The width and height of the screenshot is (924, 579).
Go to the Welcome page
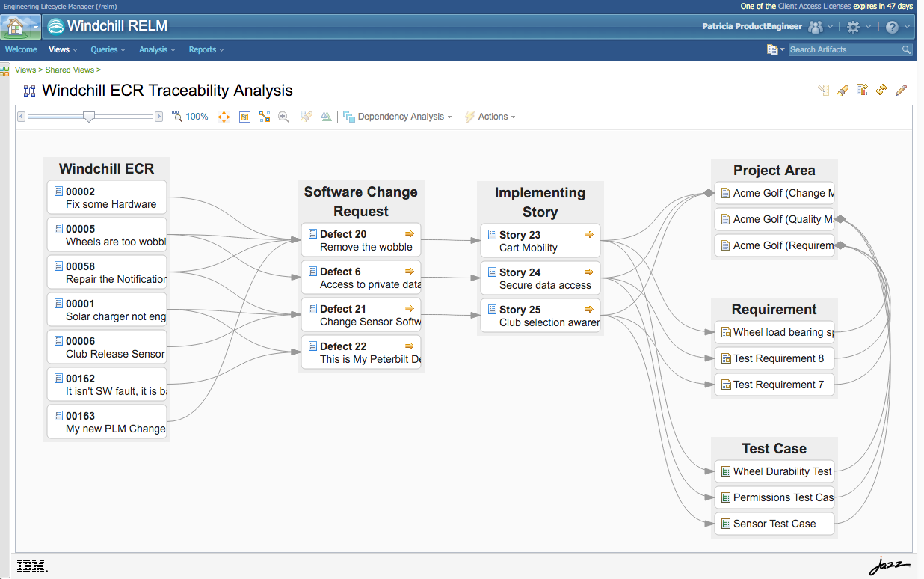coord(21,49)
